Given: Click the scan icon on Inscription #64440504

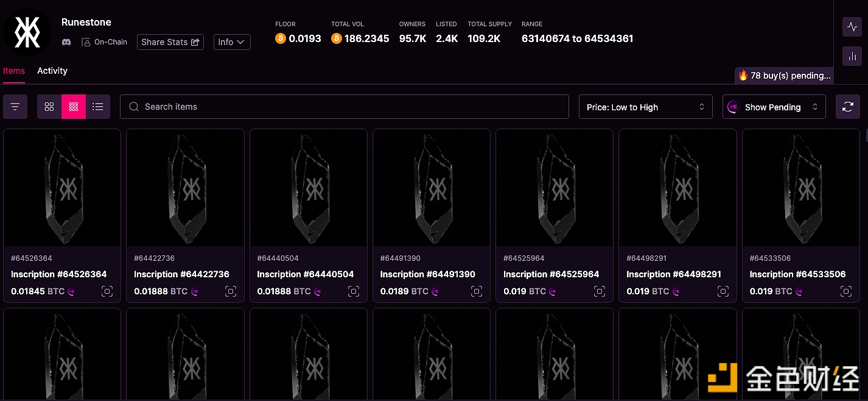Looking at the screenshot, I should 354,291.
